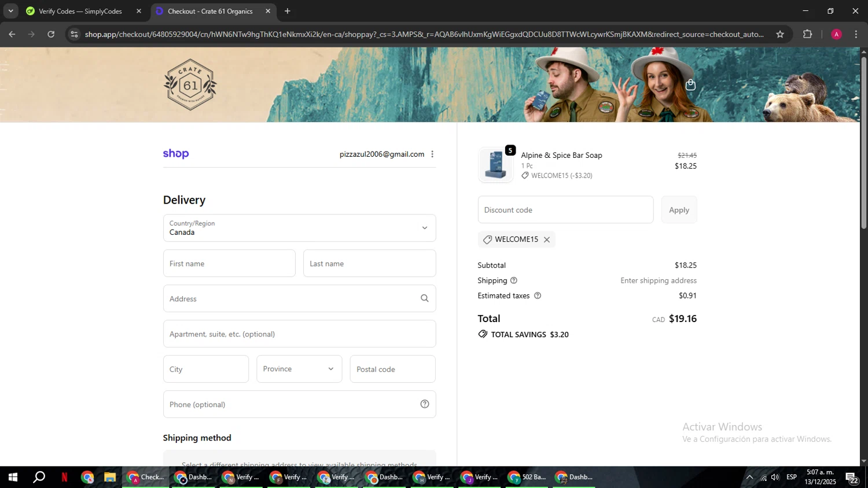Open the browser Extensions menu

point(808,34)
